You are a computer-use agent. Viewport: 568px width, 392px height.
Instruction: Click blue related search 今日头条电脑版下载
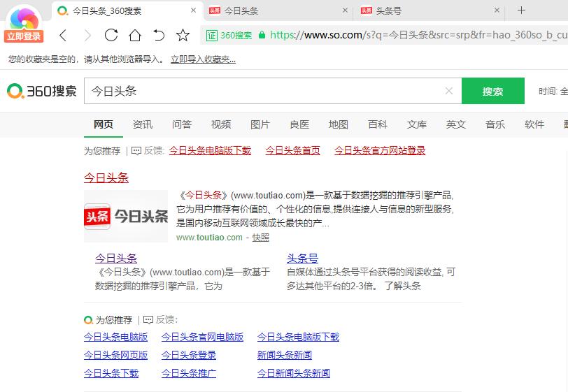point(298,337)
